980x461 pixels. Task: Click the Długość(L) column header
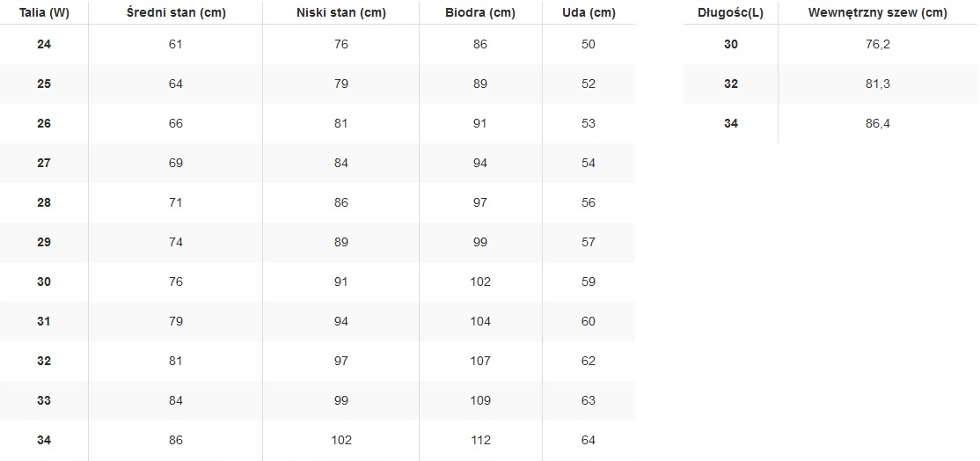[731, 13]
